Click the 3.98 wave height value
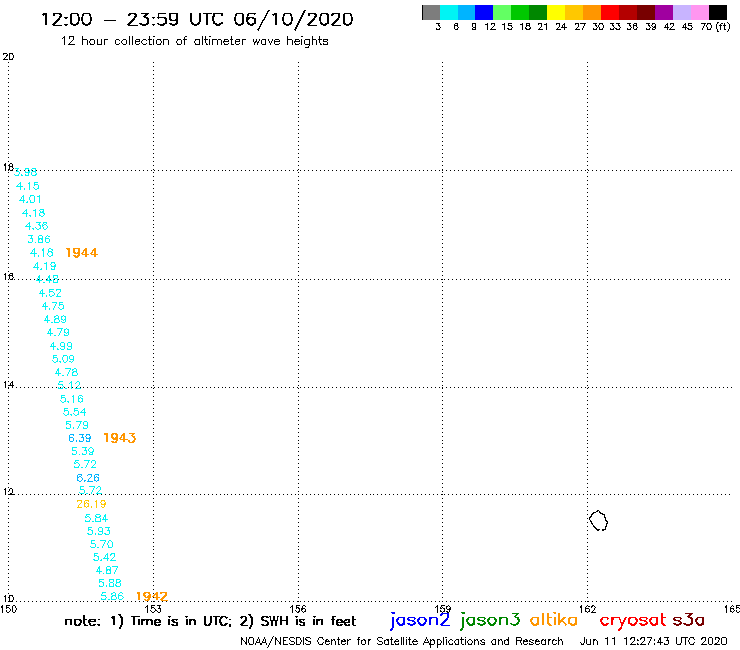 25,172
